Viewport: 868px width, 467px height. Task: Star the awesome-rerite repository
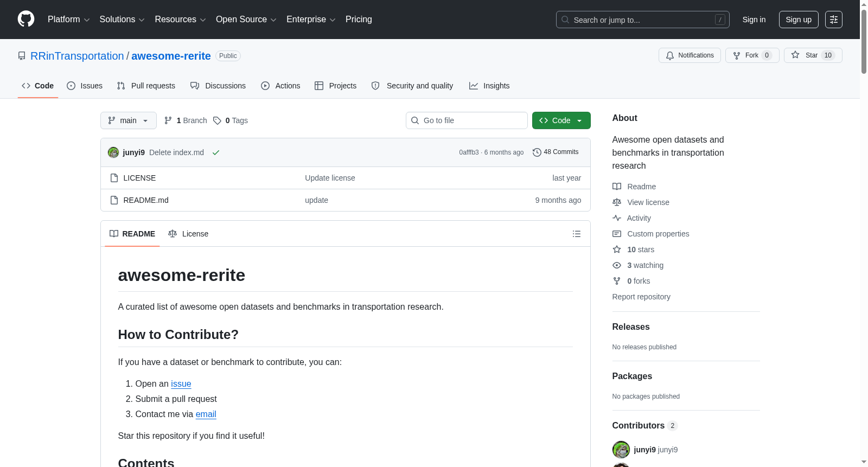coord(813,55)
